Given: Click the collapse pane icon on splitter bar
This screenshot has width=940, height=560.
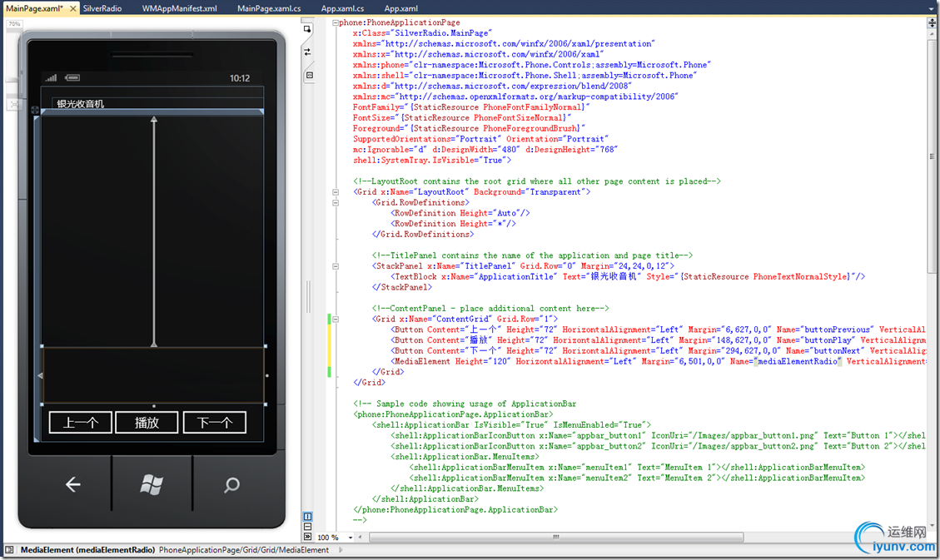Looking at the screenshot, I should (x=309, y=75).
